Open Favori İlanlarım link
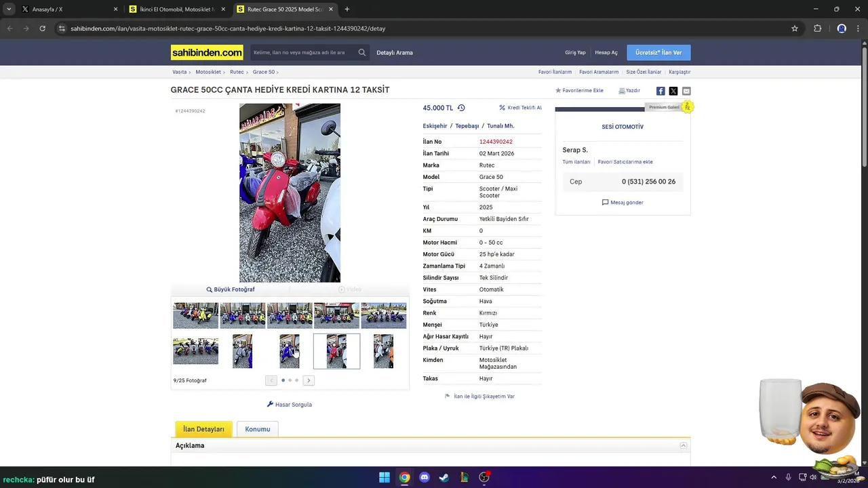868x488 pixels. (555, 72)
